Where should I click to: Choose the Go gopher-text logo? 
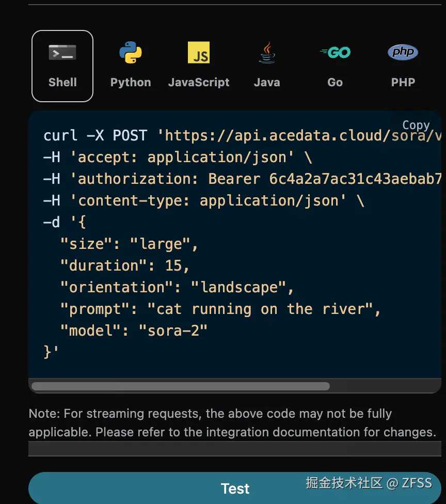pos(335,52)
